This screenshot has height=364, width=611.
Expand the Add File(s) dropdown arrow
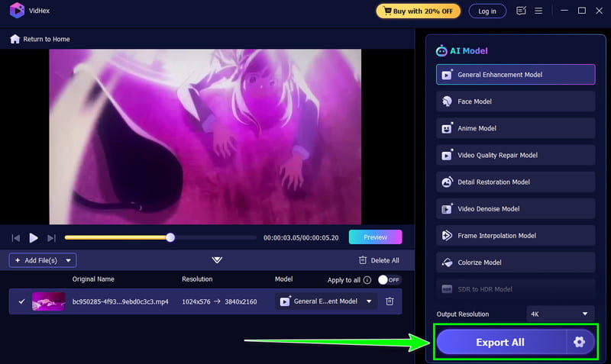point(68,260)
